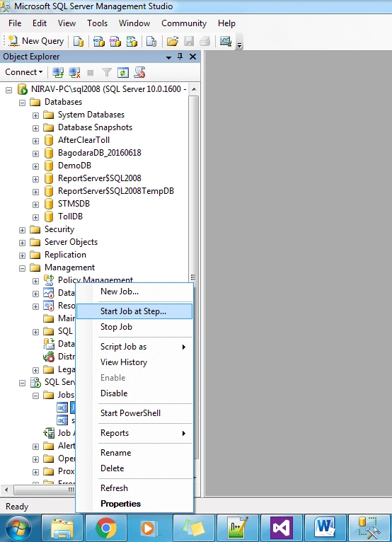Choose New Job... from context menu
The width and height of the screenshot is (392, 542).
tap(134, 292)
